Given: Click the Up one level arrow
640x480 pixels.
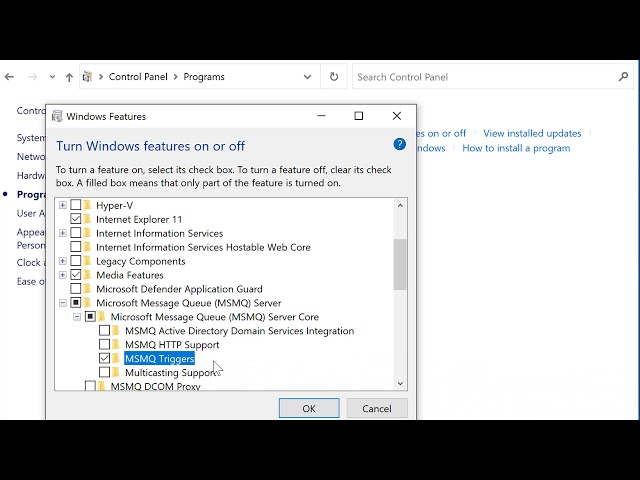Looking at the screenshot, I should [x=69, y=77].
